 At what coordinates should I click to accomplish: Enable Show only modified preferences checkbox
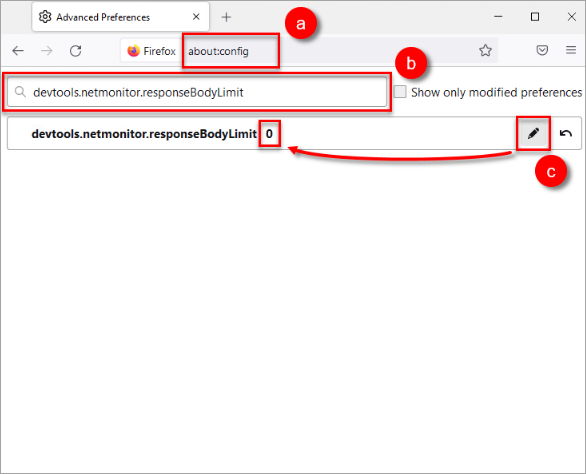pyautogui.click(x=400, y=92)
